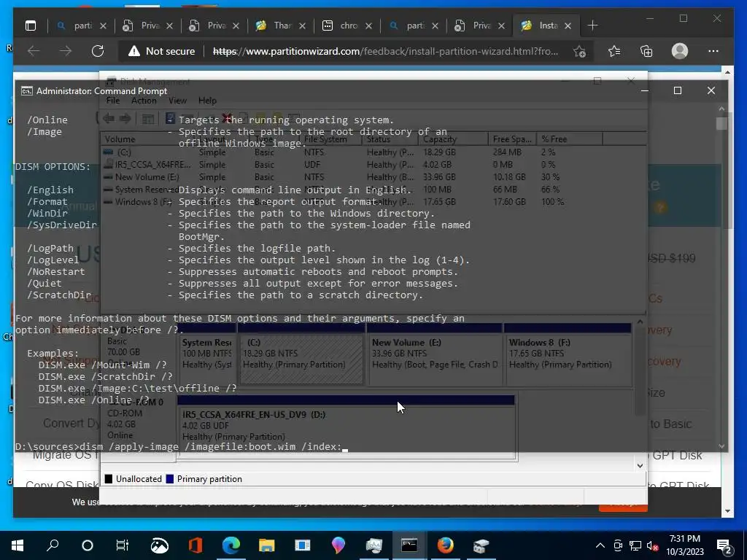747x560 pixels.
Task: Go back using the browser back arrow
Action: coord(34,51)
